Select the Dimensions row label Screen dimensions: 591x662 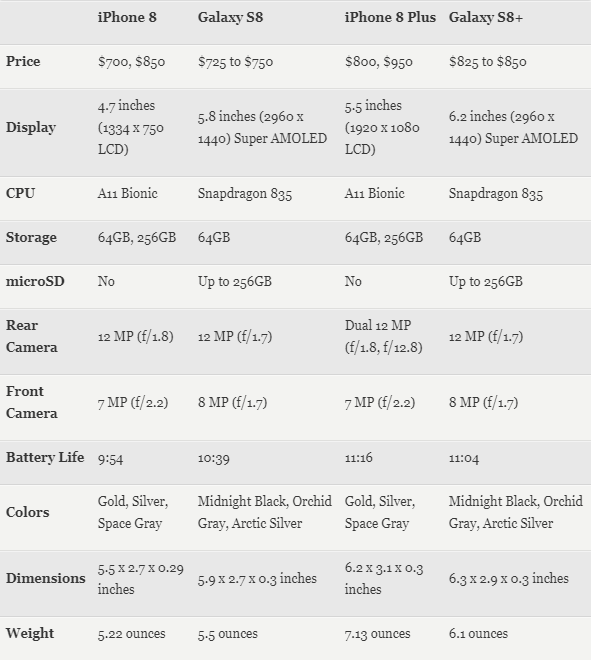coord(46,578)
